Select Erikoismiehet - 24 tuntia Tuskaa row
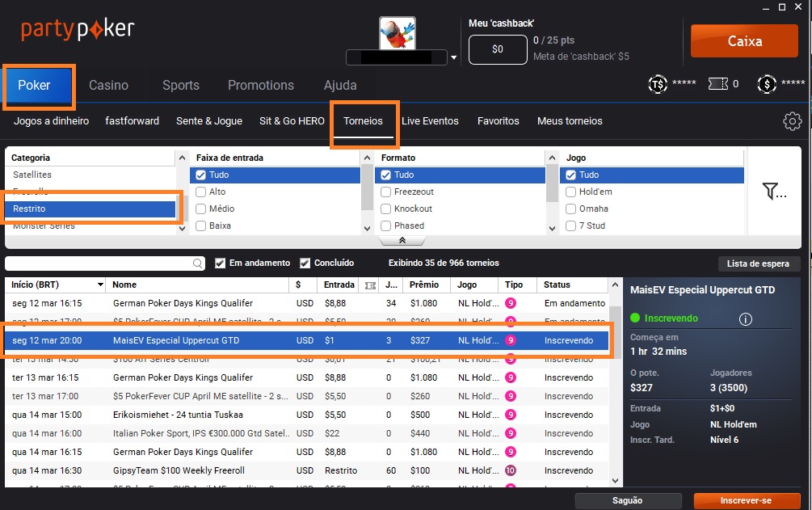Image resolution: width=812 pixels, height=510 pixels. pyautogui.click(x=306, y=415)
